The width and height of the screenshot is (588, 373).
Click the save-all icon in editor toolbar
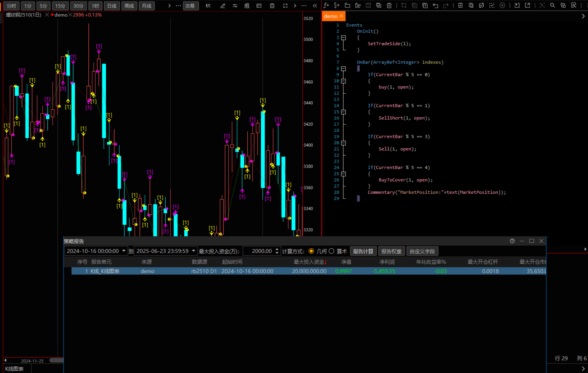(x=379, y=5)
